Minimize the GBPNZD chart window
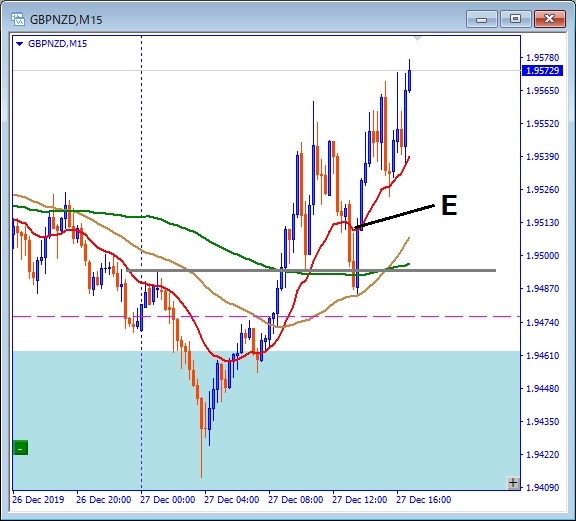The width and height of the screenshot is (576, 521). click(482, 19)
